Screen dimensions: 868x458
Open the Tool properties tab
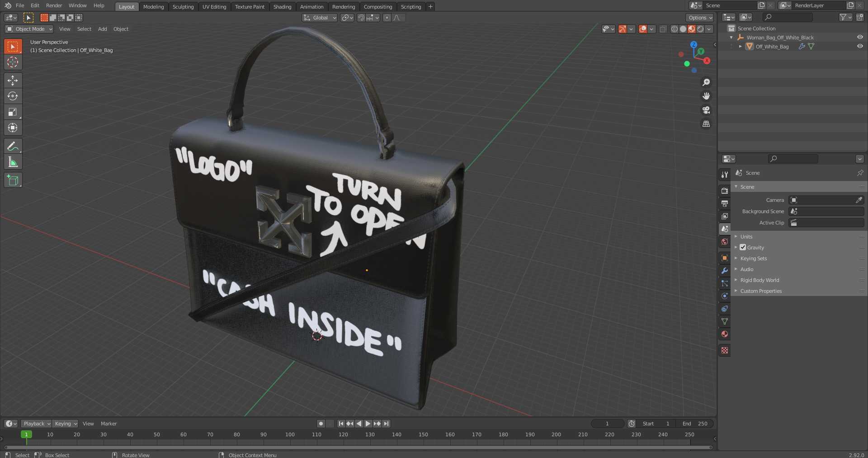coord(725,175)
